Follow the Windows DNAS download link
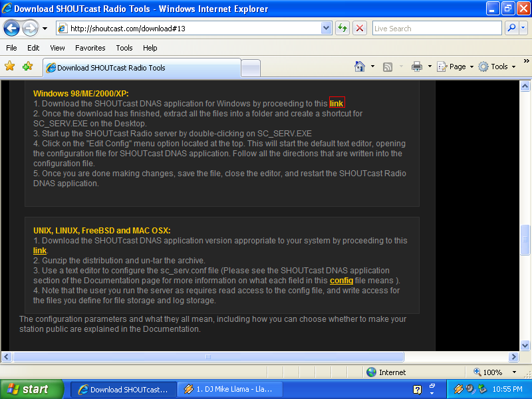The image size is (532, 399). coord(336,104)
